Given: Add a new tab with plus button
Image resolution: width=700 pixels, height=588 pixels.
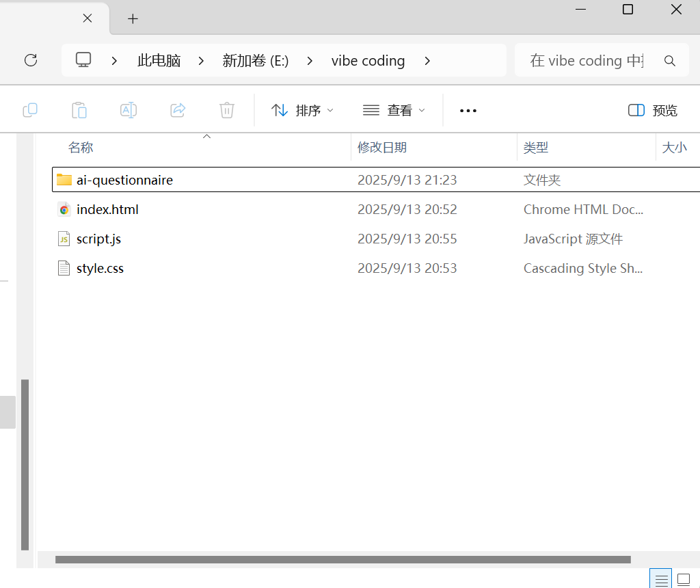Looking at the screenshot, I should pyautogui.click(x=133, y=18).
